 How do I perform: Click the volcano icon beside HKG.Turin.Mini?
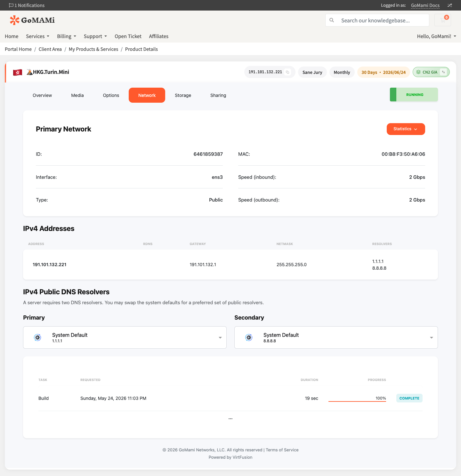(x=29, y=72)
